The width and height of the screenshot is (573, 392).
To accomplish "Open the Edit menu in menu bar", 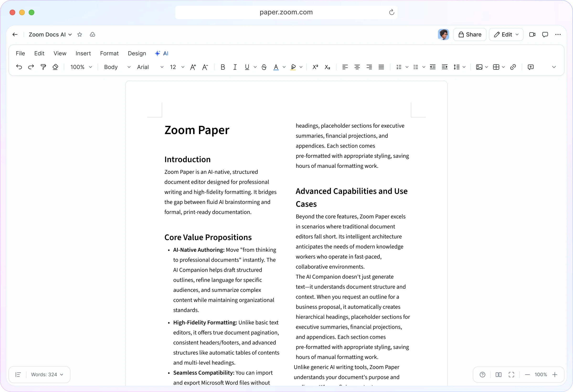I will (39, 53).
